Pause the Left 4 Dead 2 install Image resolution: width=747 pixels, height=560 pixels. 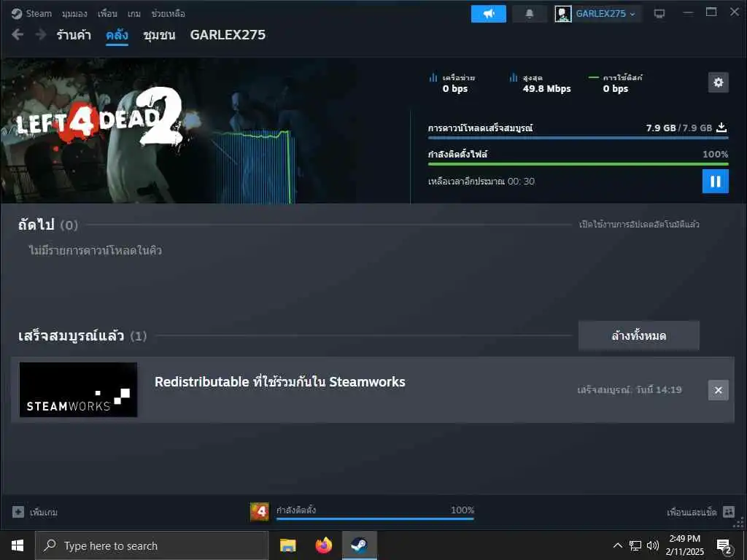coord(715,181)
